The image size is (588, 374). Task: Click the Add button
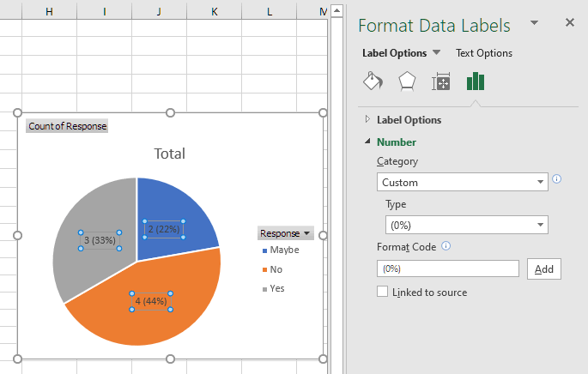543,268
